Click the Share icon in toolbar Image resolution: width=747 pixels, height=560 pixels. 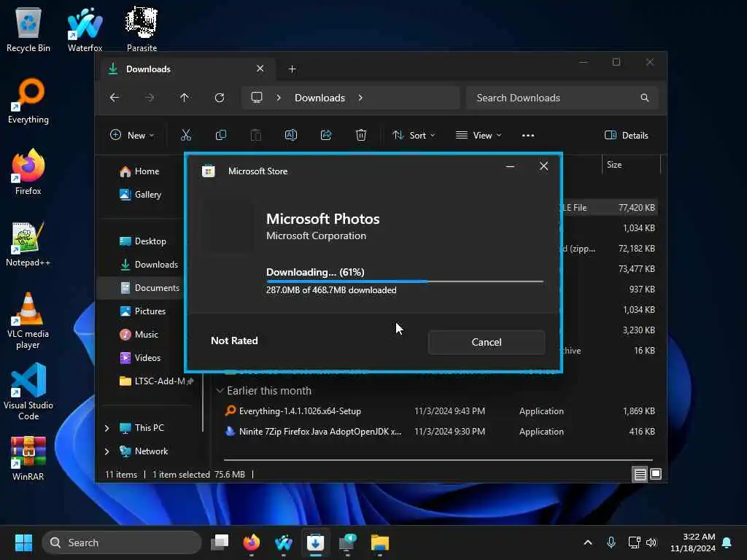326,135
